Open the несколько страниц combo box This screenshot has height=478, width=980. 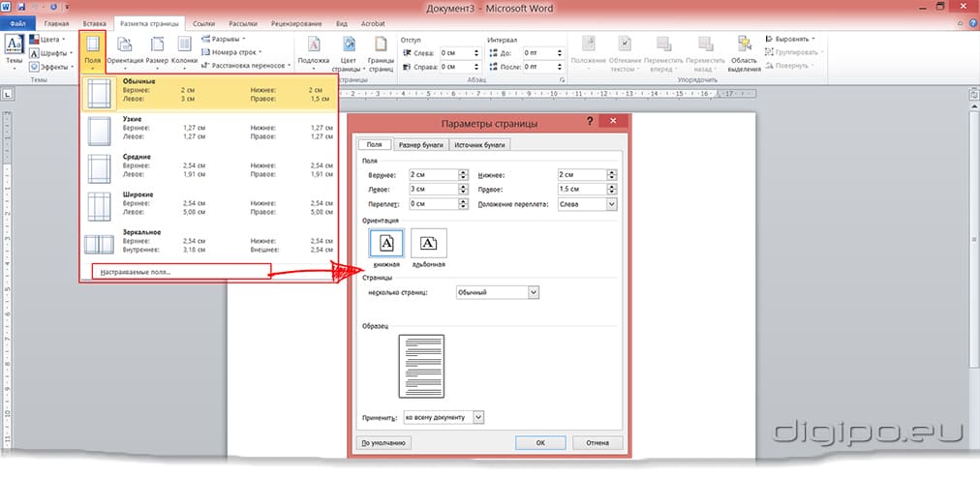[533, 292]
